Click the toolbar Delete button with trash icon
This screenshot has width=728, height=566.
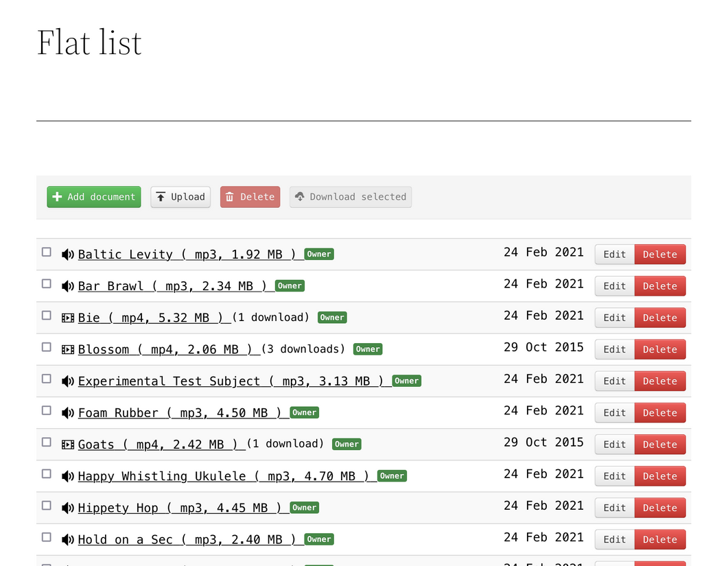250,197
